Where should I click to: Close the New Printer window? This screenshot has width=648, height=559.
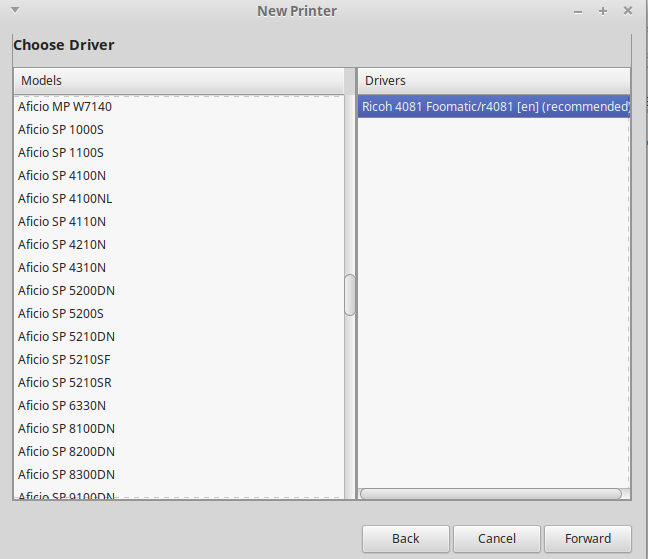628,11
